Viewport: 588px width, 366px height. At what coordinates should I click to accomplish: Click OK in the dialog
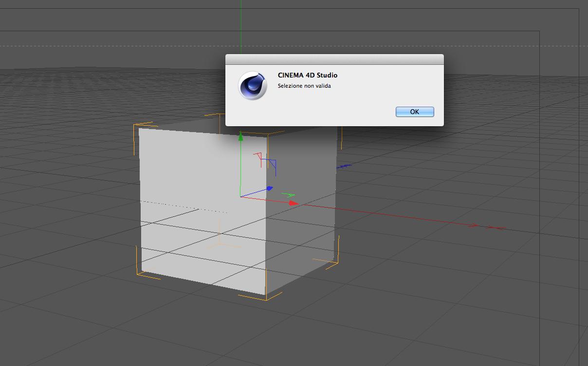(x=415, y=112)
